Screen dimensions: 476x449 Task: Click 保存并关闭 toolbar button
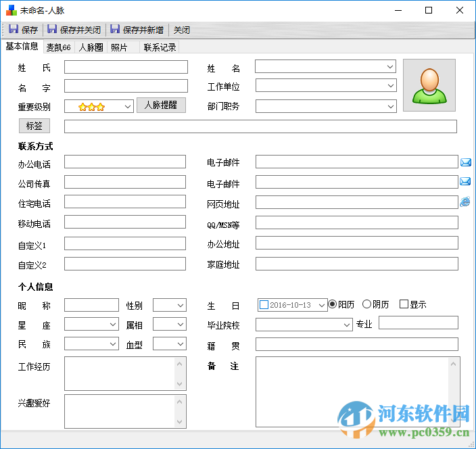tap(74, 30)
